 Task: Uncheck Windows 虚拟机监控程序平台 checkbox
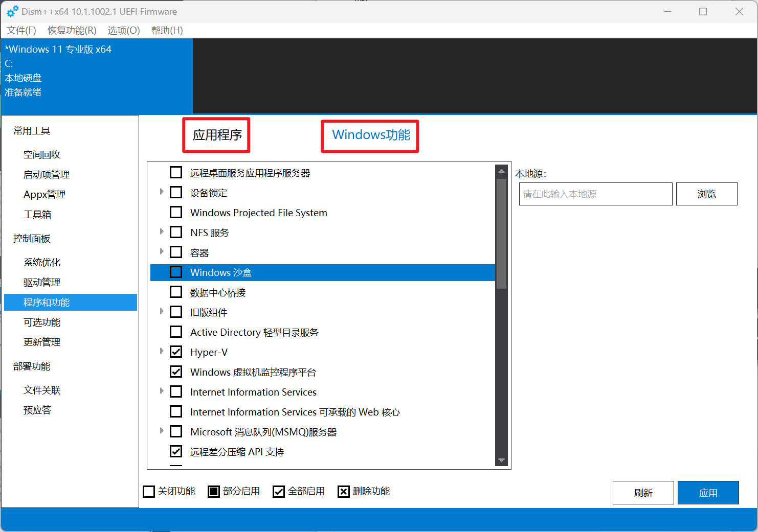point(176,372)
